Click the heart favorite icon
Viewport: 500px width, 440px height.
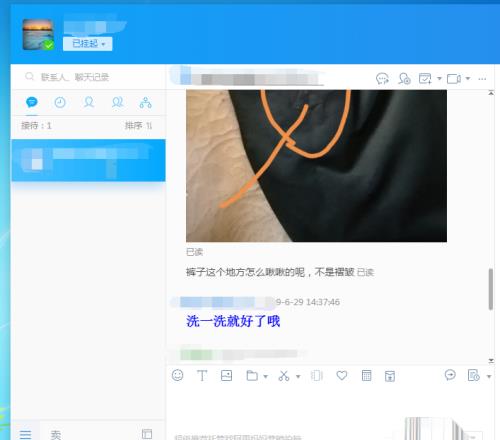(x=342, y=376)
